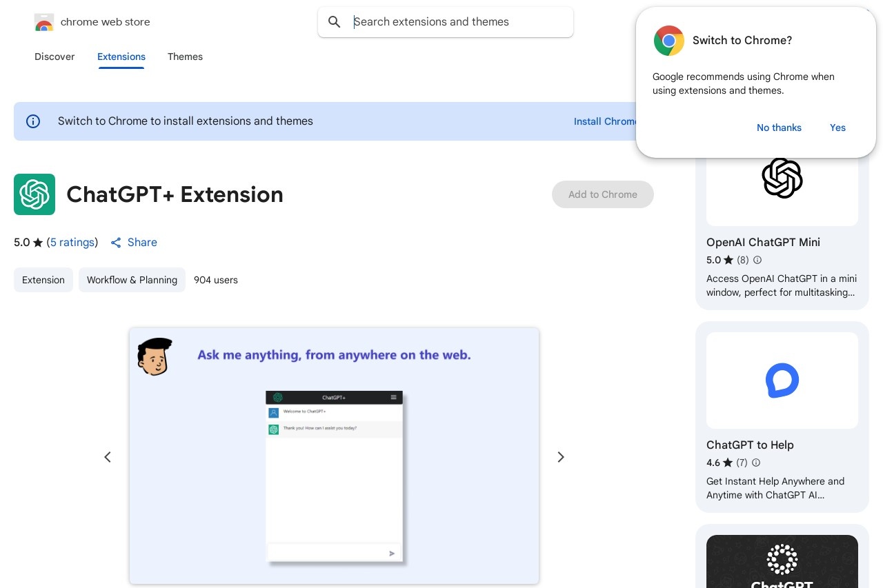Click the info icon beside OpenAI ChatGPT Mini rating

tap(757, 260)
